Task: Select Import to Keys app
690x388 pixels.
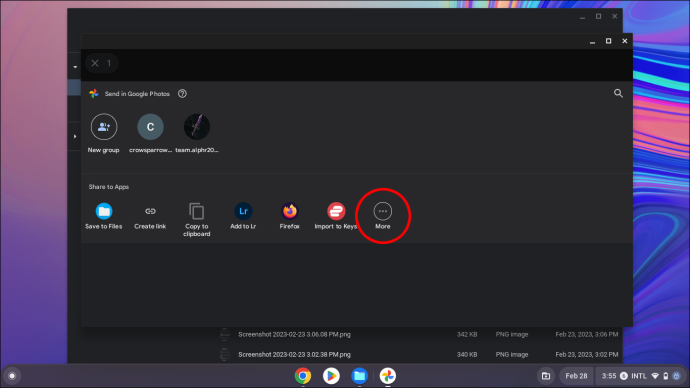Action: pyautogui.click(x=336, y=216)
